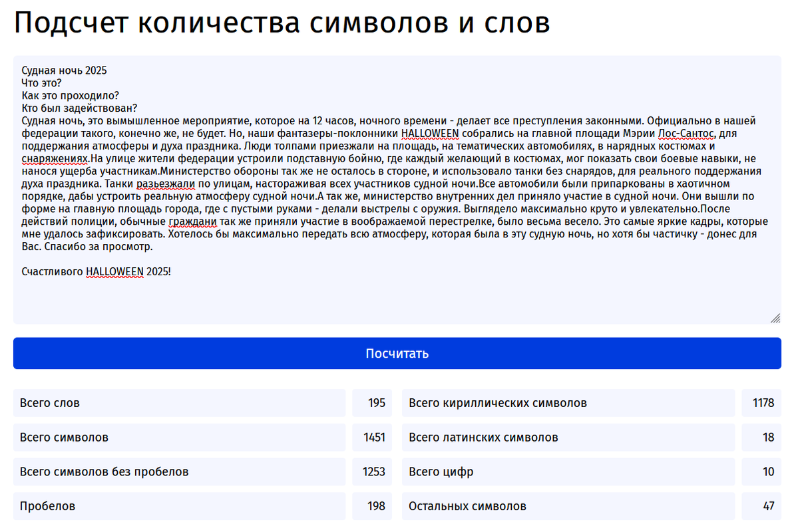Click the label Всего цифр

click(441, 471)
